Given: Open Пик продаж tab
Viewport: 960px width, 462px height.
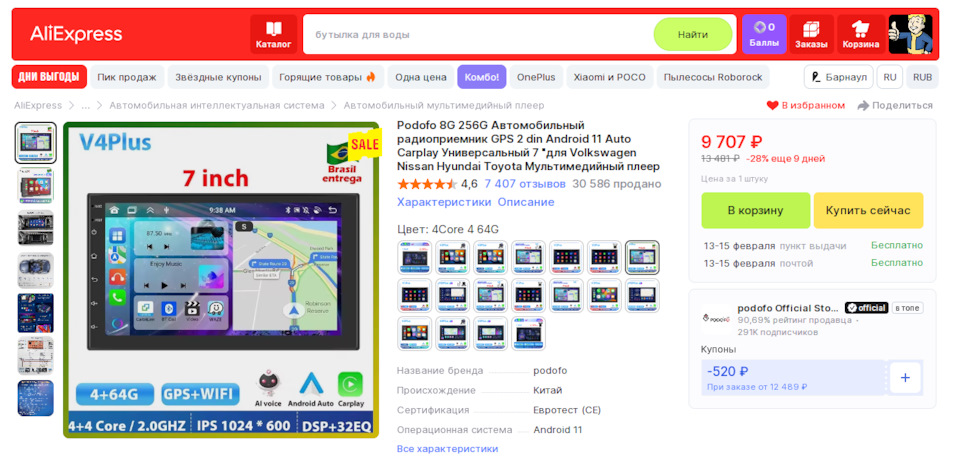Looking at the screenshot, I should click(x=127, y=77).
